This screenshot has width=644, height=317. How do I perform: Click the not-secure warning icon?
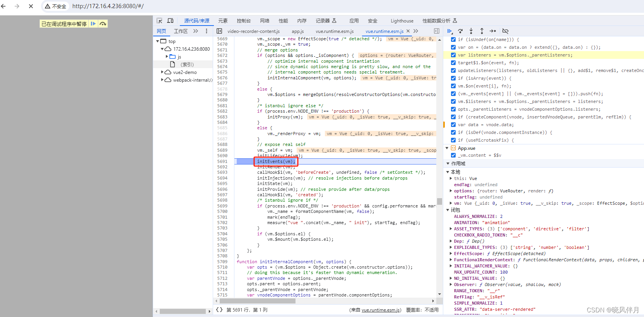[48, 6]
